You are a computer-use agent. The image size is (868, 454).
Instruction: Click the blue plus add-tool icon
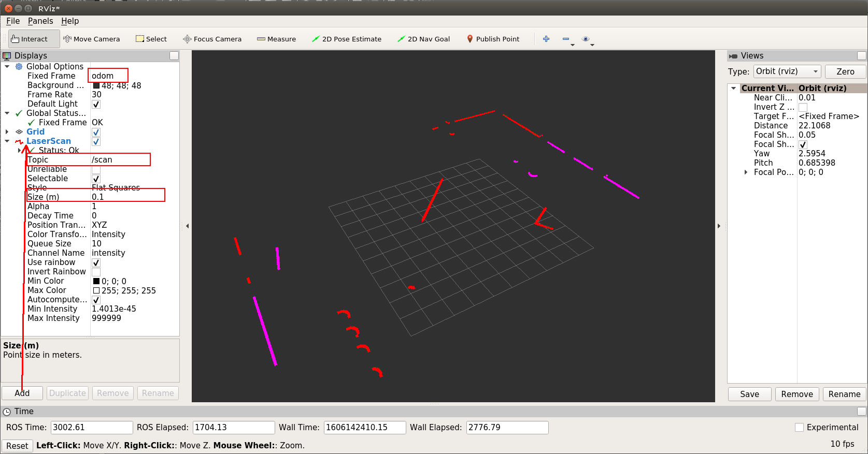click(546, 39)
